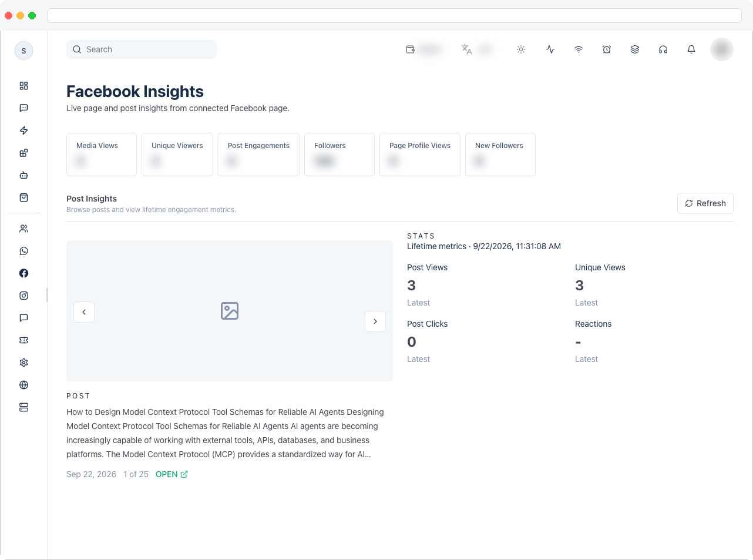Open the chat messages icon with dots
The height and width of the screenshot is (560, 753).
[23, 108]
